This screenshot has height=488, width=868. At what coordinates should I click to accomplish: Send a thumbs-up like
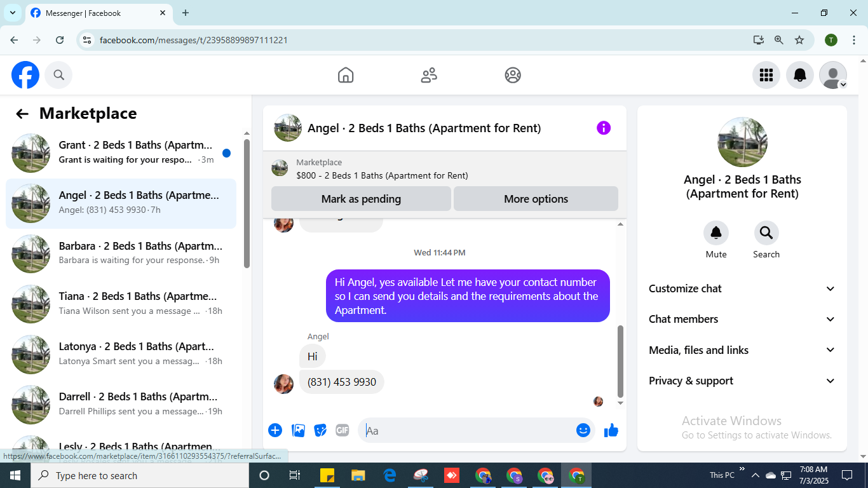611,430
